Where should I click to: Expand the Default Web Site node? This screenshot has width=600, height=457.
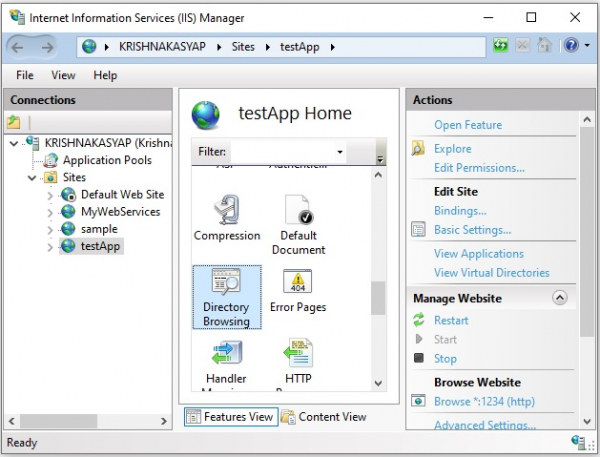click(50, 196)
